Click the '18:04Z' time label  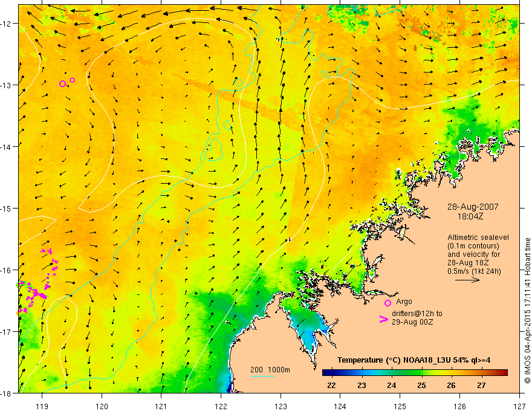coord(470,216)
